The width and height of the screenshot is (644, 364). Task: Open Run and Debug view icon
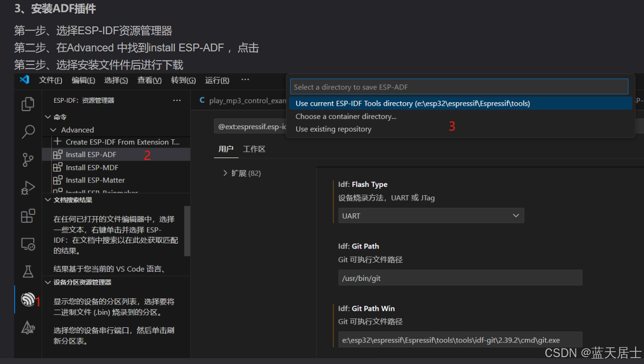click(28, 187)
